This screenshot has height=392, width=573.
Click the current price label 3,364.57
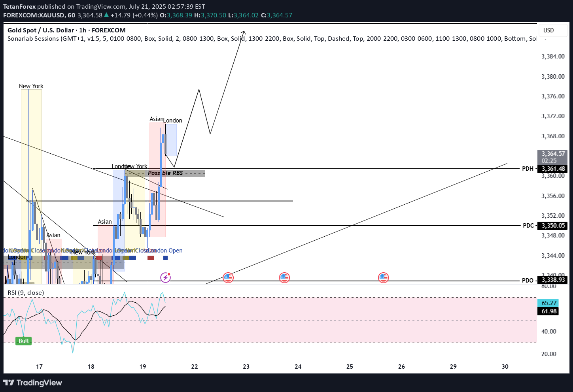click(553, 154)
